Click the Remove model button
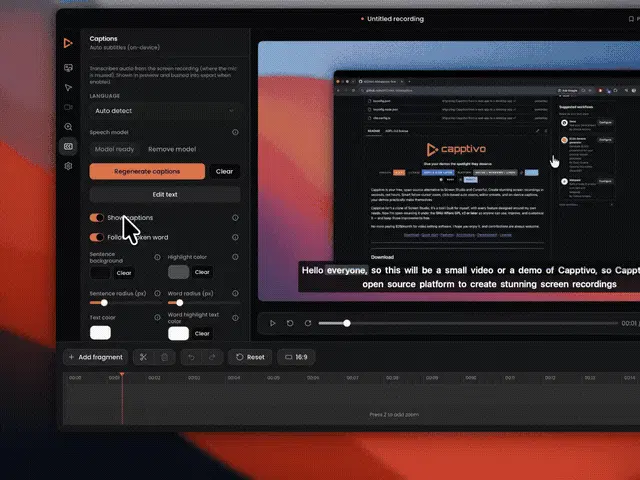The image size is (640, 480). 172,149
